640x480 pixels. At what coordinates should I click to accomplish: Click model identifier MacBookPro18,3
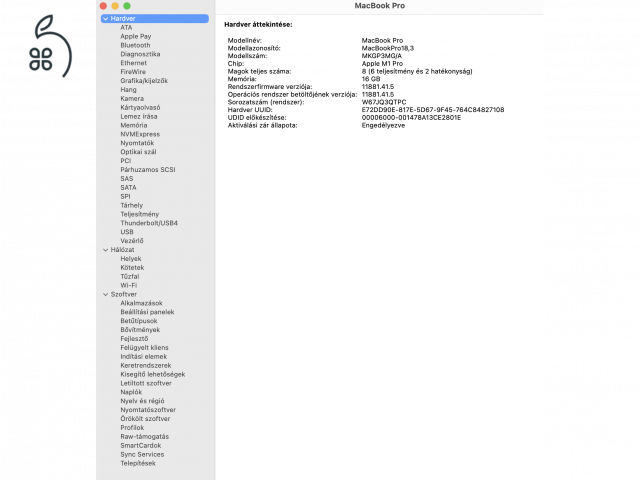388,48
